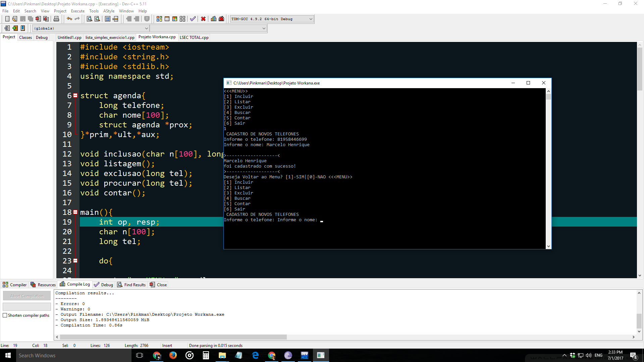Open the AStyle menu
This screenshot has height=362, width=644.
[109, 11]
